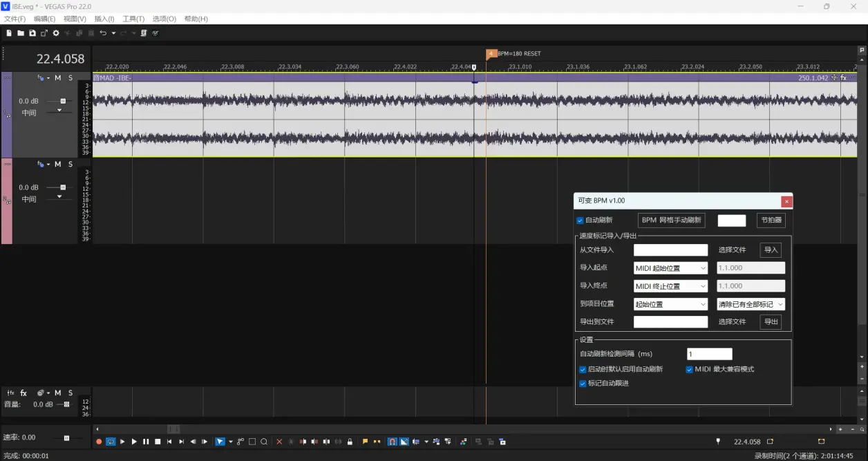Insert a marker with yellow flag icon

366,442
